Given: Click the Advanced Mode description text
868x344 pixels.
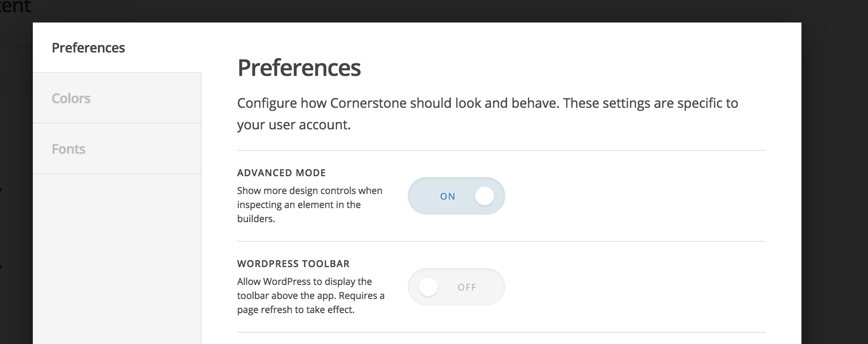Looking at the screenshot, I should (x=310, y=205).
